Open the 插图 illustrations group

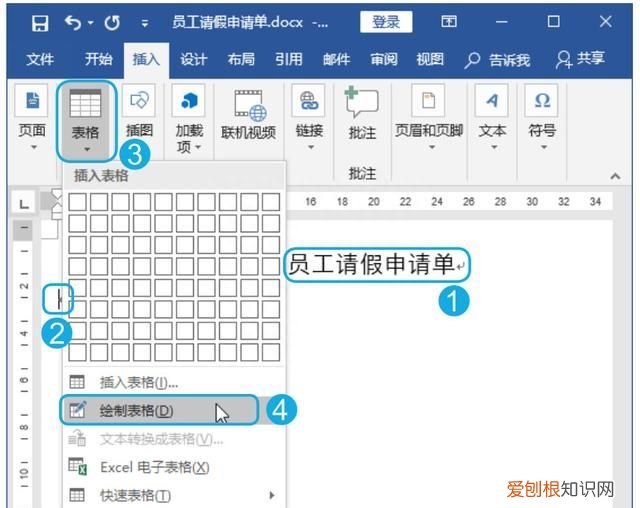point(139,112)
